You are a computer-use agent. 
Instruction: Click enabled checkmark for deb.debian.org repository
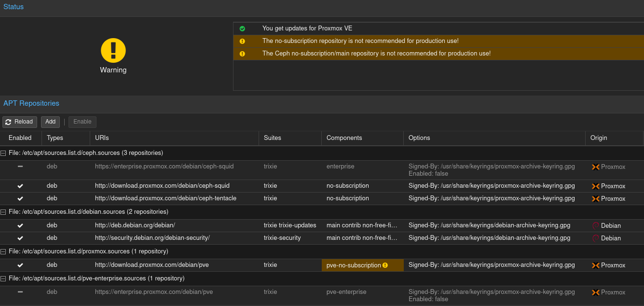(x=20, y=225)
